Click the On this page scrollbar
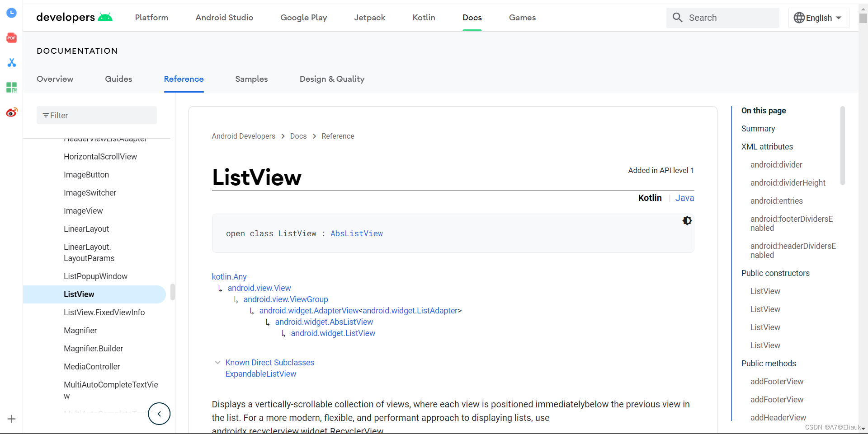 point(842,145)
